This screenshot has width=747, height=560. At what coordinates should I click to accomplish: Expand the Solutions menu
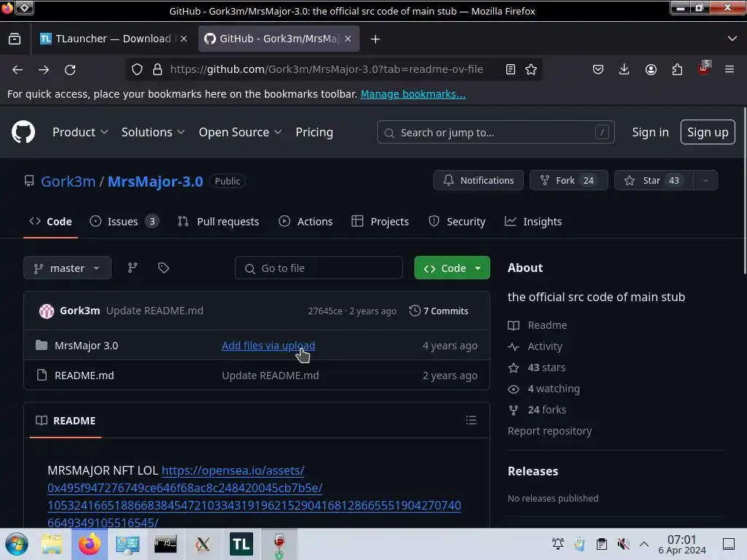point(153,132)
